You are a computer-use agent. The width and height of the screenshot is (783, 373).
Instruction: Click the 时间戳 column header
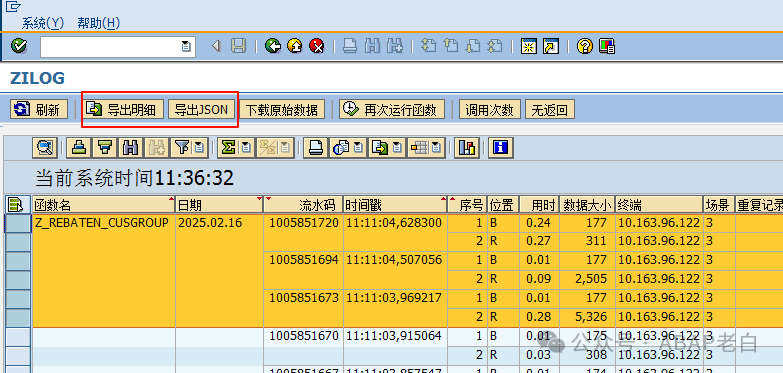click(395, 205)
